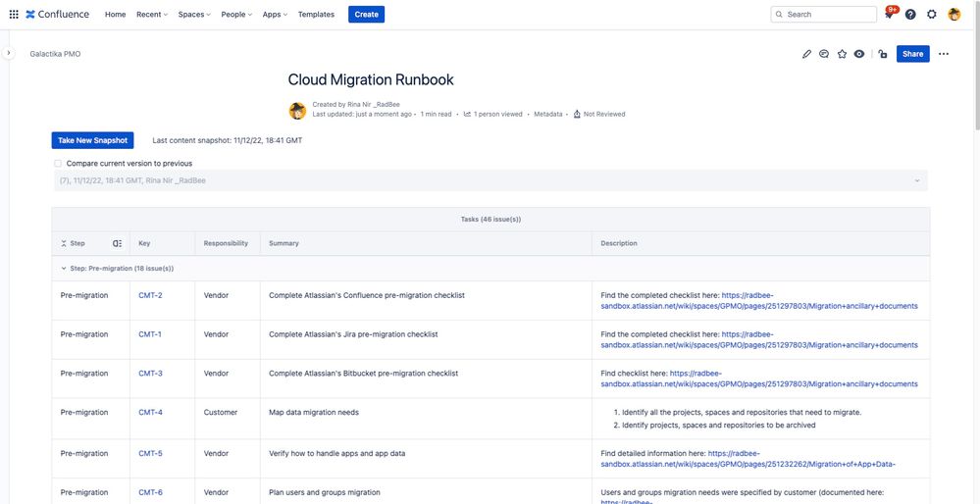Click the Step column grouping icon
The height and width of the screenshot is (504, 980).
(117, 243)
